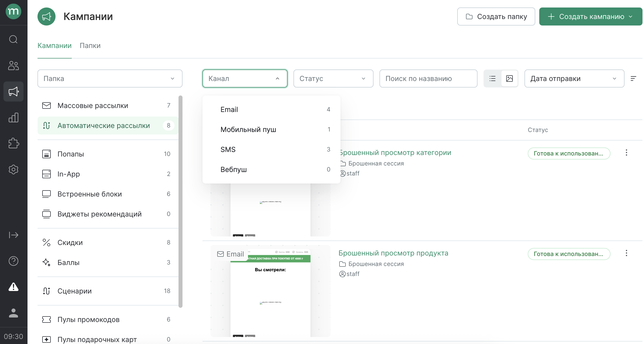This screenshot has width=644, height=344.
Task: Click the envelope icon of Массовые рассылки
Action: pos(46,105)
